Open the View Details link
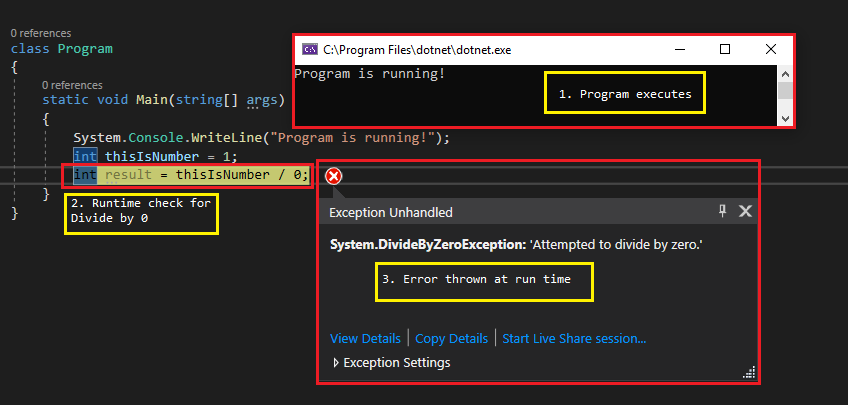The width and height of the screenshot is (848, 405). point(365,338)
